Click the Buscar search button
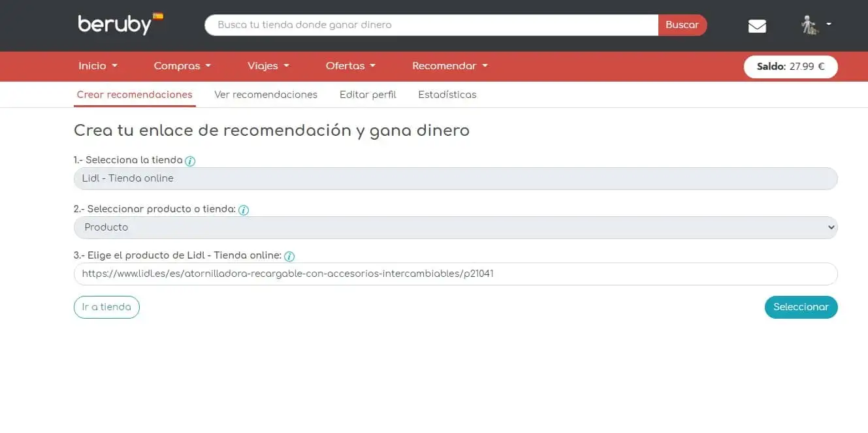This screenshot has width=868, height=433. tap(682, 25)
